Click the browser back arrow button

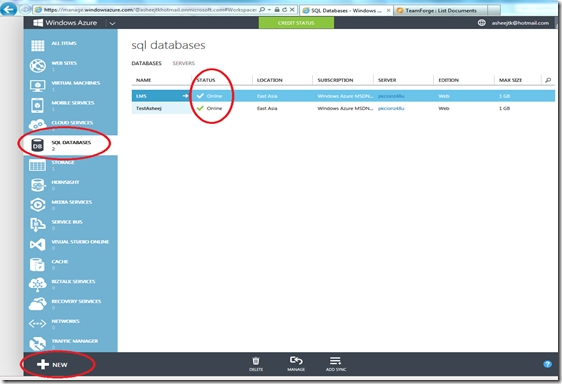[x=9, y=9]
